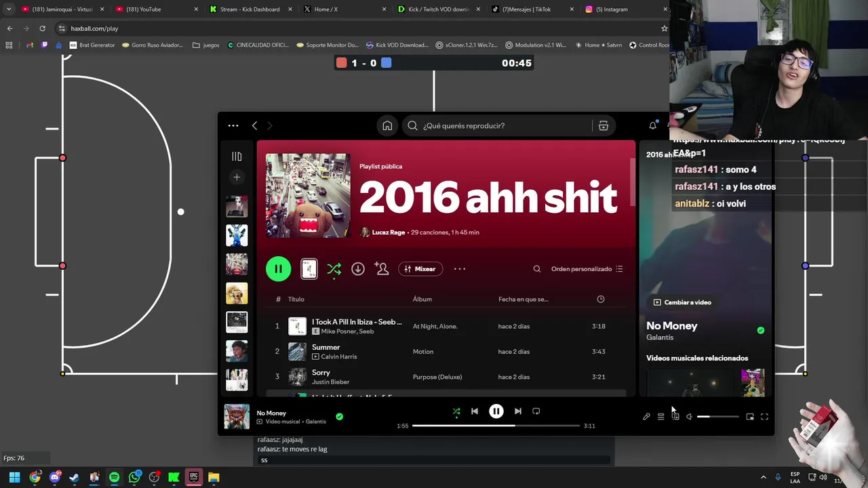The height and width of the screenshot is (488, 868).
Task: Open the juegos bookmarks folder
Action: (206, 45)
